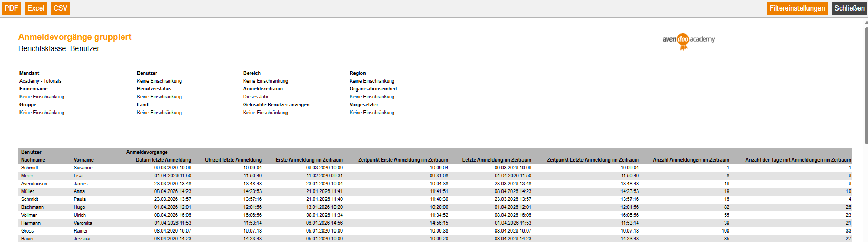Viewport: 868px width, 242px height.
Task: Click Hermann's login count 39
Action: tap(727, 223)
